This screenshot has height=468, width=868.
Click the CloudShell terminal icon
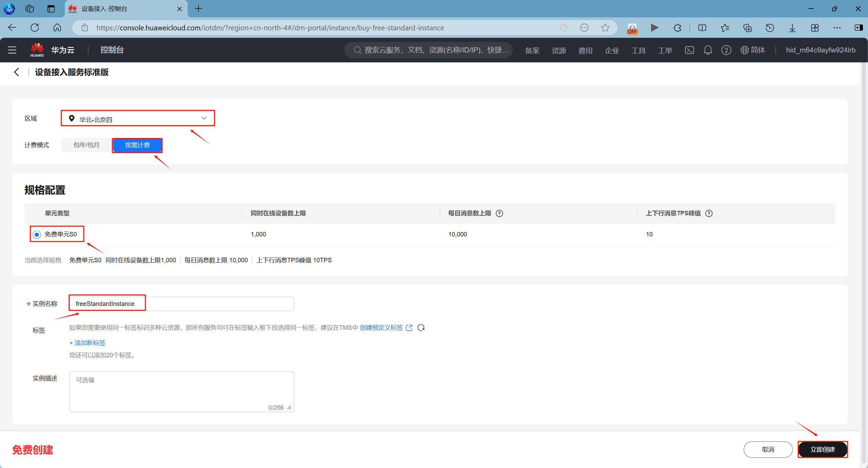pyautogui.click(x=689, y=50)
